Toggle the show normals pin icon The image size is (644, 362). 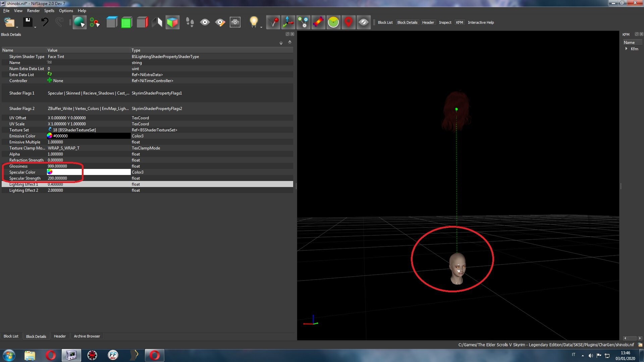[x=273, y=22]
